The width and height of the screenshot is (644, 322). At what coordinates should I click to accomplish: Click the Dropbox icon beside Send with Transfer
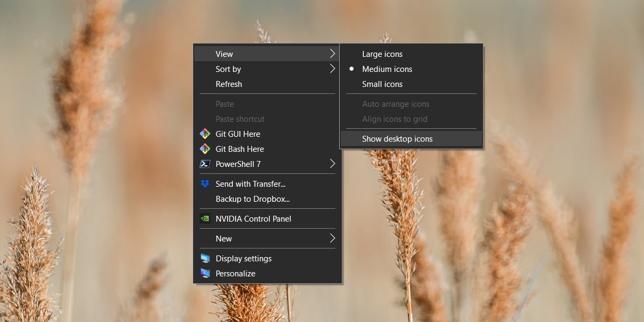tap(204, 184)
